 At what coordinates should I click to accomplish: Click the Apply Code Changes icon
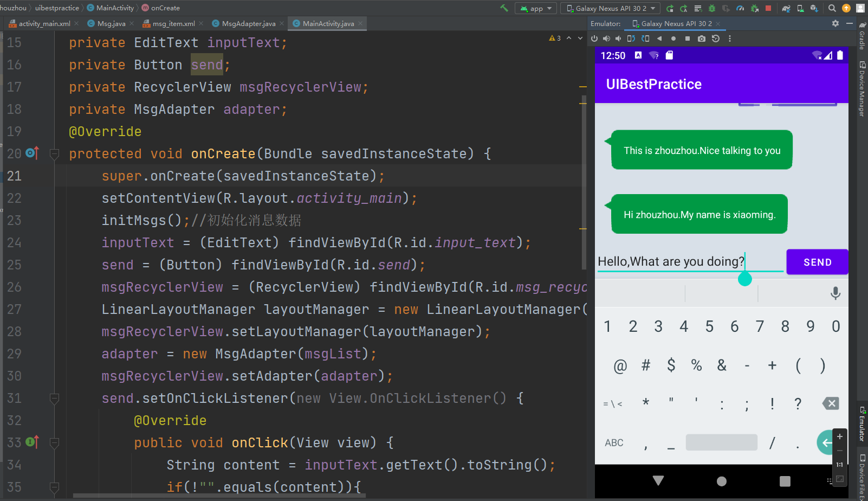(698, 8)
